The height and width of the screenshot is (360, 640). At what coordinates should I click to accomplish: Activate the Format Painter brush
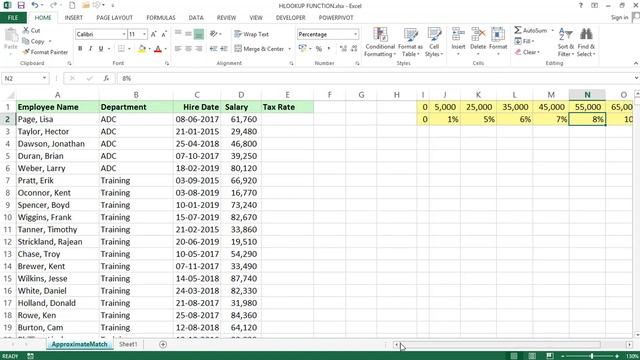pyautogui.click(x=26, y=52)
